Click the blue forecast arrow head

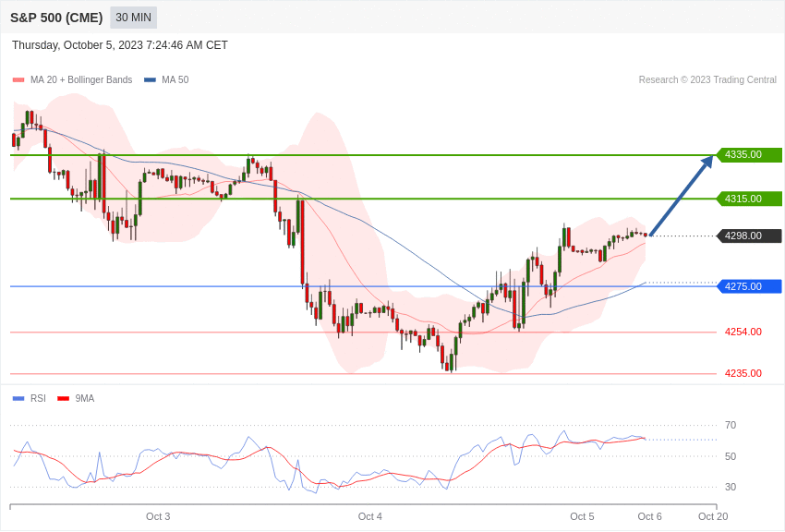tap(707, 162)
